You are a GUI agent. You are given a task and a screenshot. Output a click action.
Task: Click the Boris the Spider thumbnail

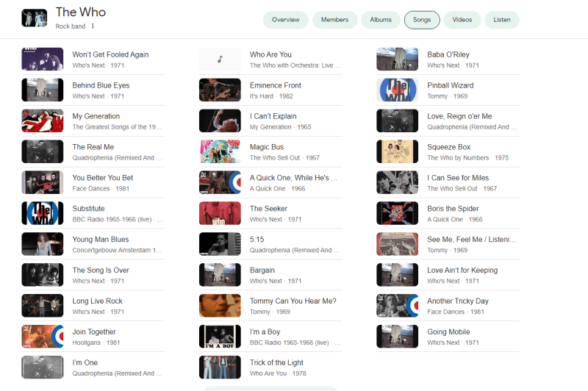tap(397, 213)
